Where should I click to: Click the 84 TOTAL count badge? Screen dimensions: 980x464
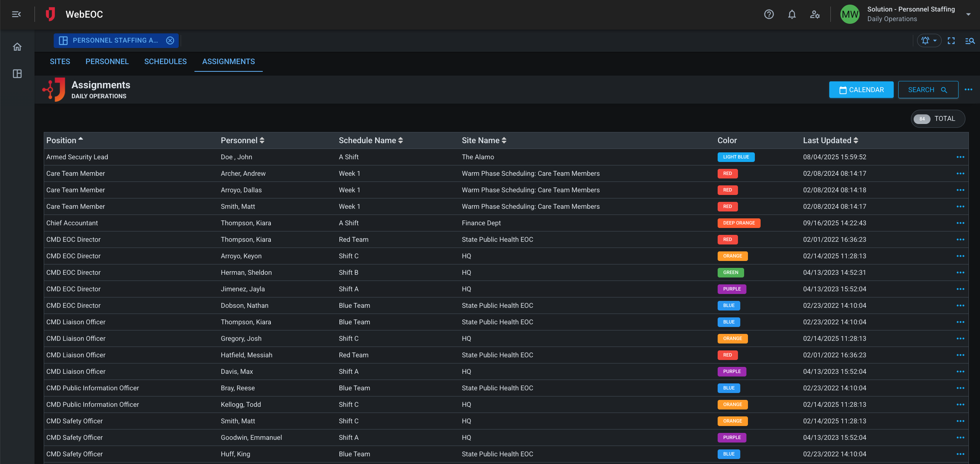(937, 119)
